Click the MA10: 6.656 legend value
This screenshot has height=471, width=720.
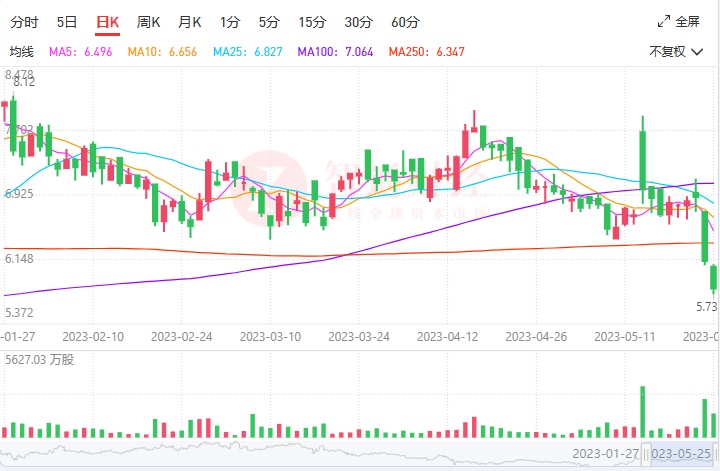(x=162, y=51)
